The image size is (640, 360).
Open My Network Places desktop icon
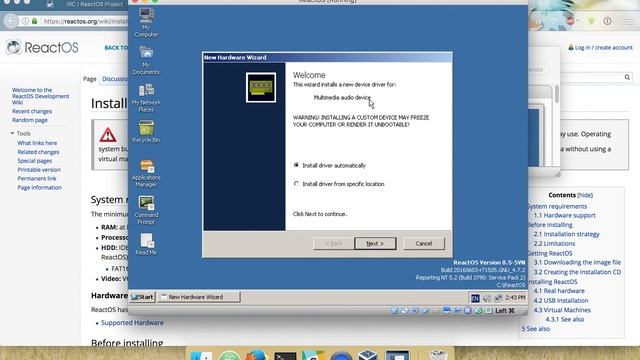click(x=146, y=98)
